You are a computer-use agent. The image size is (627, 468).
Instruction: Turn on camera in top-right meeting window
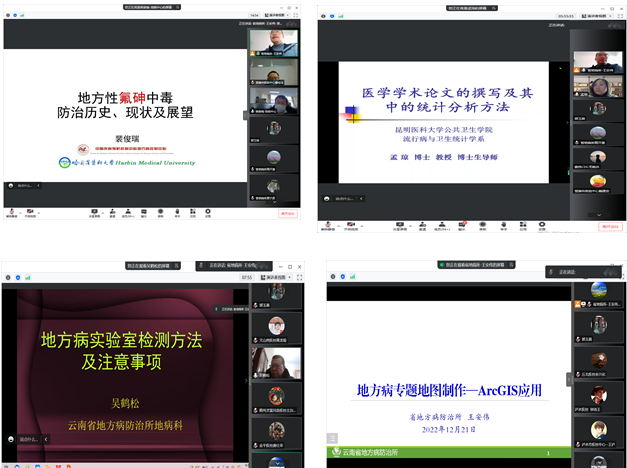tap(351, 226)
